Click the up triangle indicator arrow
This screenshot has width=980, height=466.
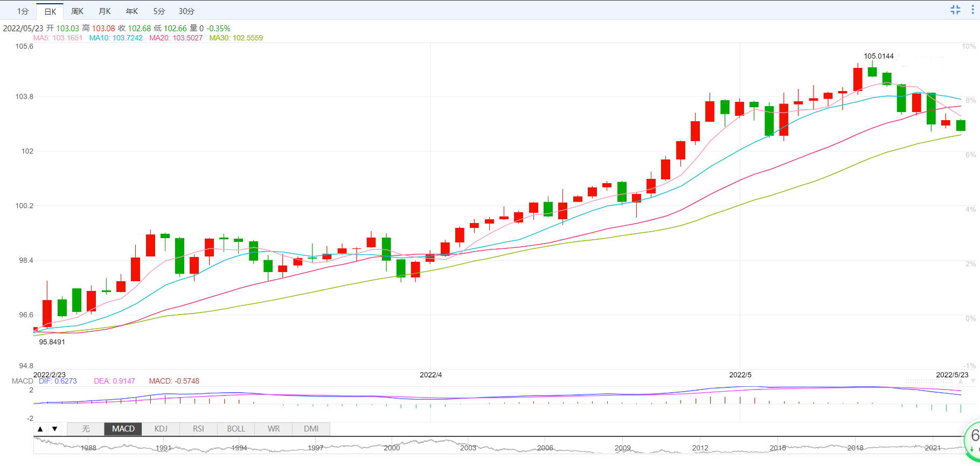pyautogui.click(x=40, y=429)
